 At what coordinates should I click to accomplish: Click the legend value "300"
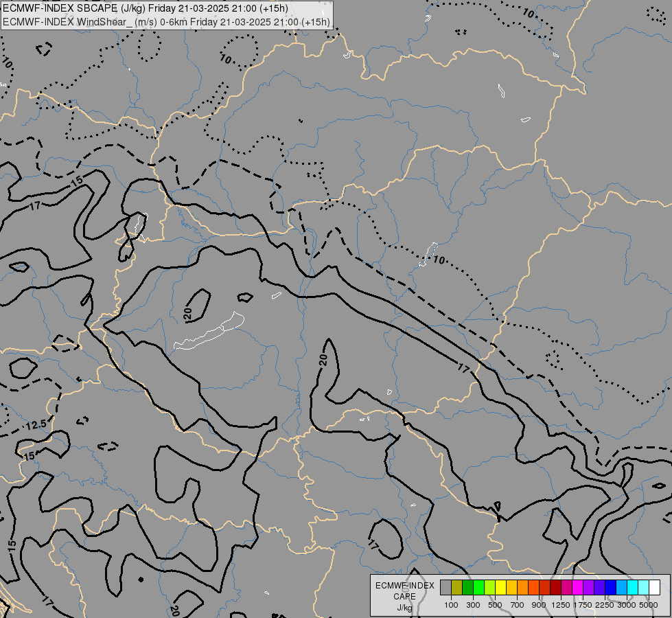[x=473, y=605]
